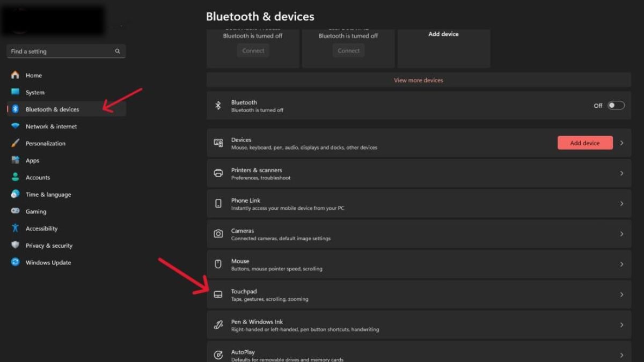Click the Apps label in sidebar
Screen dimensions: 644x362
point(33,160)
